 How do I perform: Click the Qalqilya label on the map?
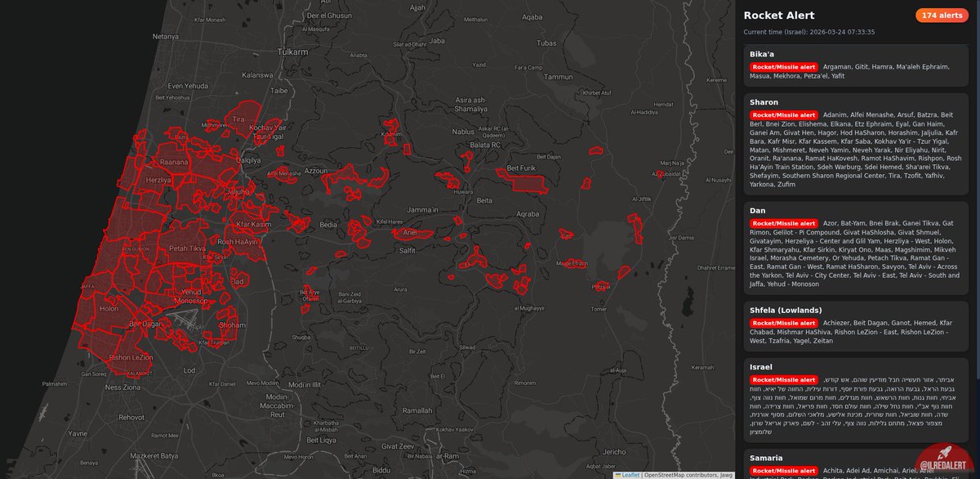click(248, 160)
